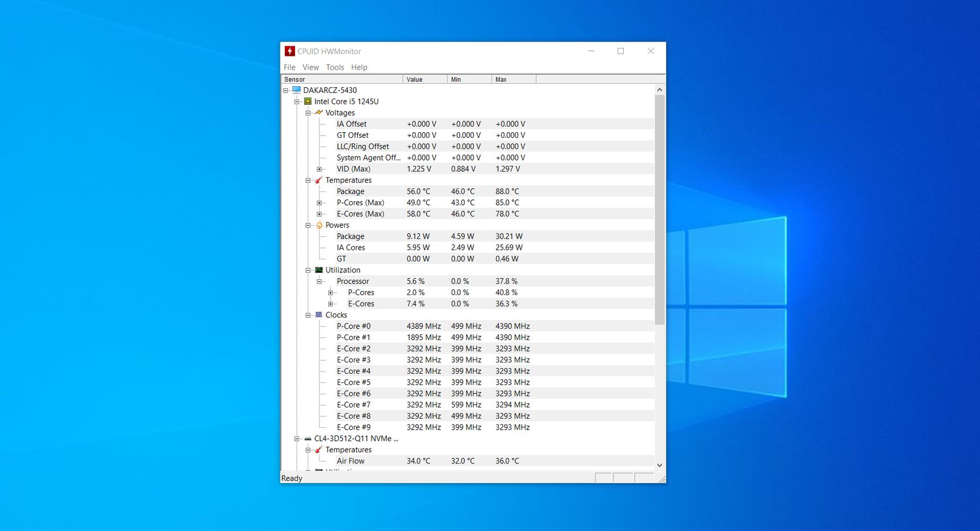
Task: Expand the E-Cores utilization node
Action: pyautogui.click(x=330, y=304)
